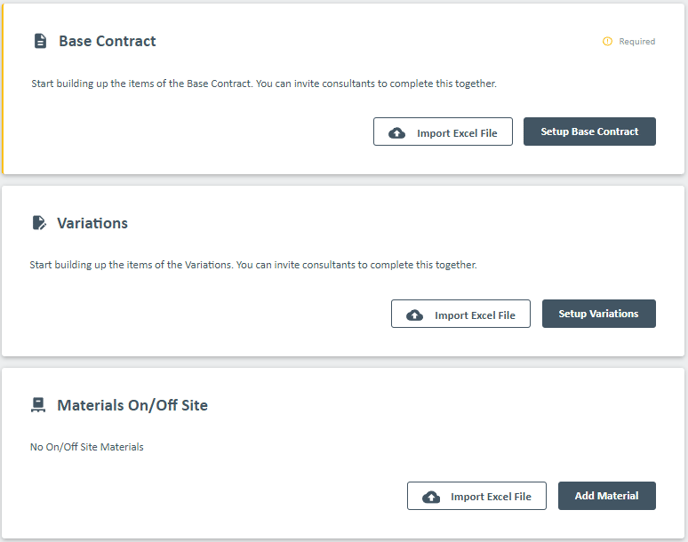Viewport: 688px width, 542px height.
Task: Click the Required warning circle icon
Action: click(x=607, y=42)
